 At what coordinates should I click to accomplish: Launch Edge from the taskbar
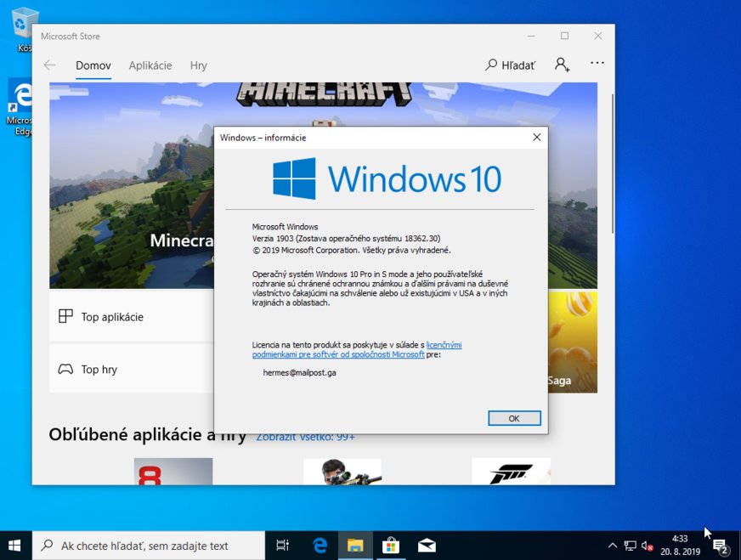coord(320,546)
